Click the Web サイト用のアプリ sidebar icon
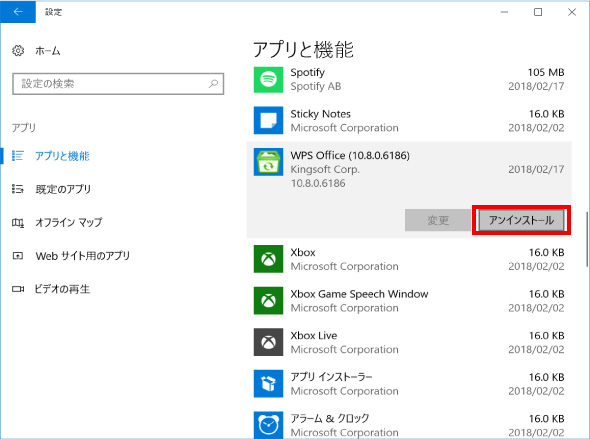The image size is (590, 439). 18,256
